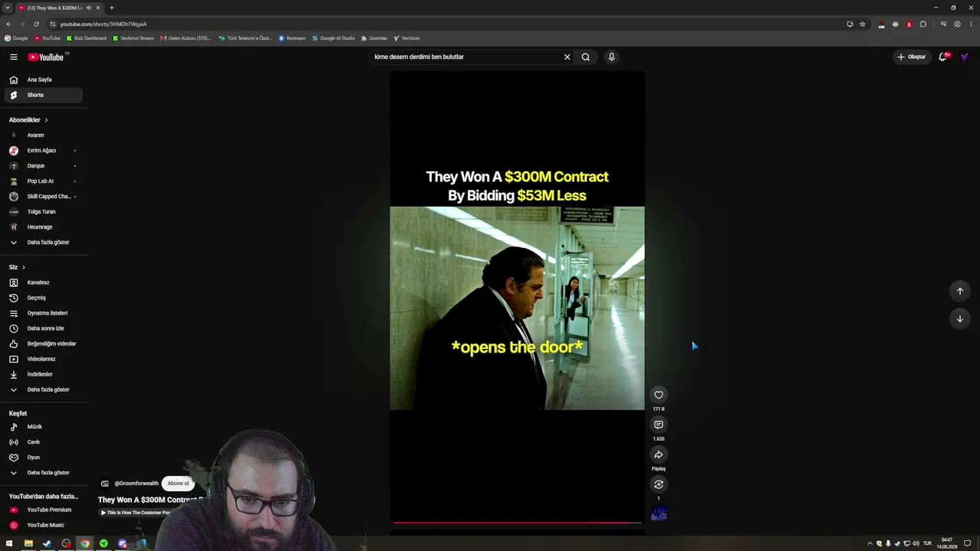Open the YouTube guide hamburger menu
980x551 pixels.
[13, 57]
